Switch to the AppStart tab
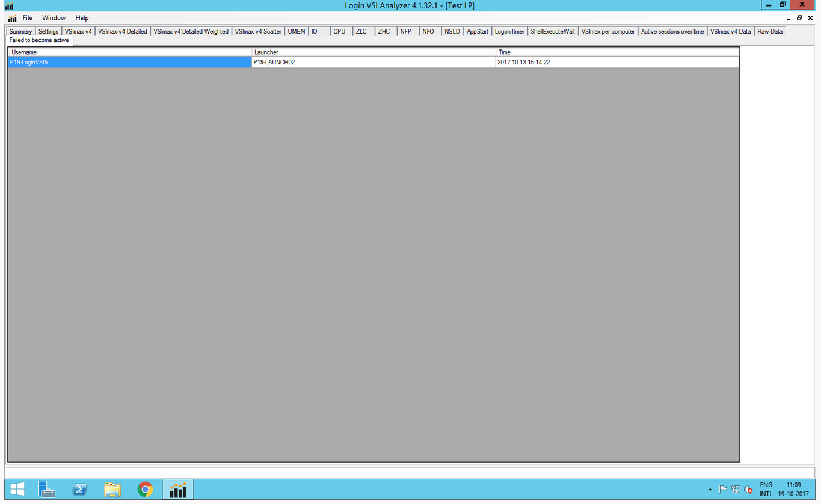 coord(478,31)
